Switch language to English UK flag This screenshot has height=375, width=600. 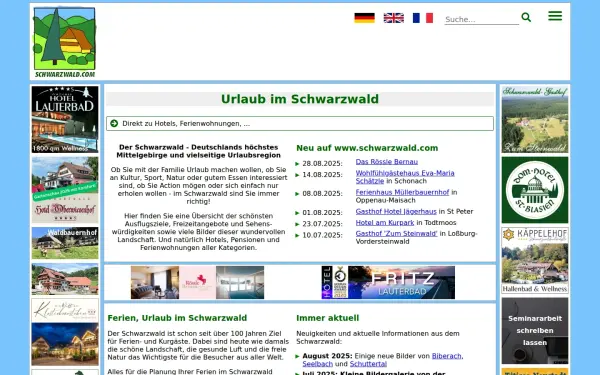(x=394, y=18)
